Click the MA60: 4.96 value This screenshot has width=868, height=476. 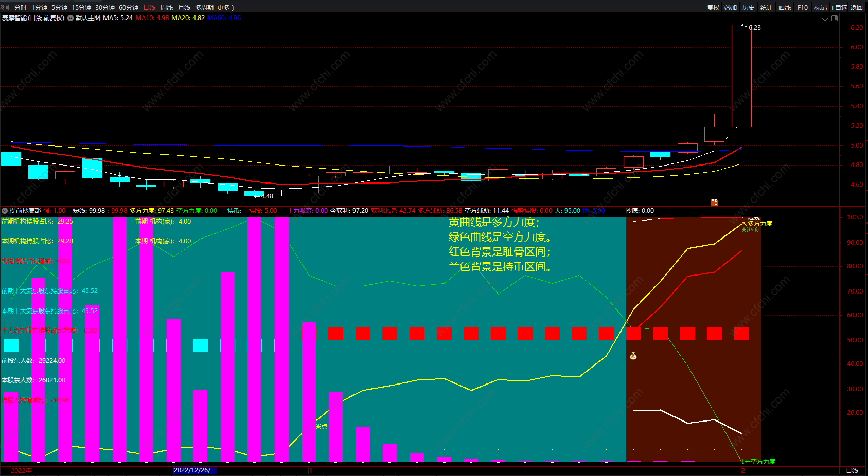[224, 18]
